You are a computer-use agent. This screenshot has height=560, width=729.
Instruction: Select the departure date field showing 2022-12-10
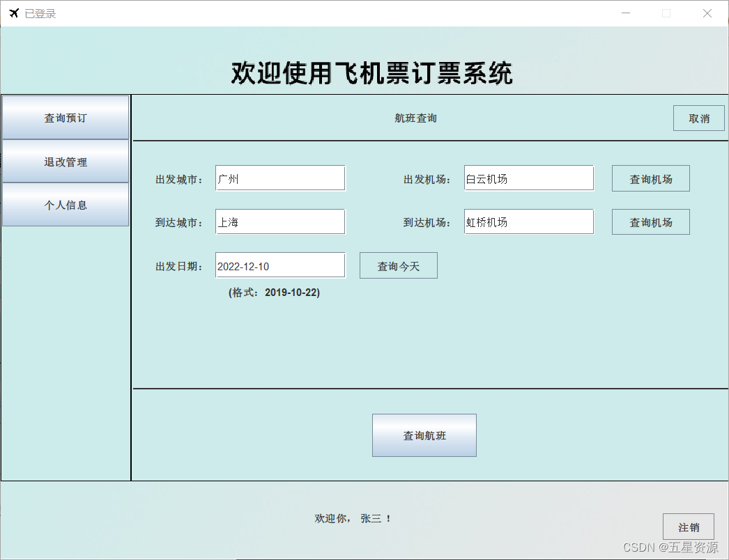point(279,265)
